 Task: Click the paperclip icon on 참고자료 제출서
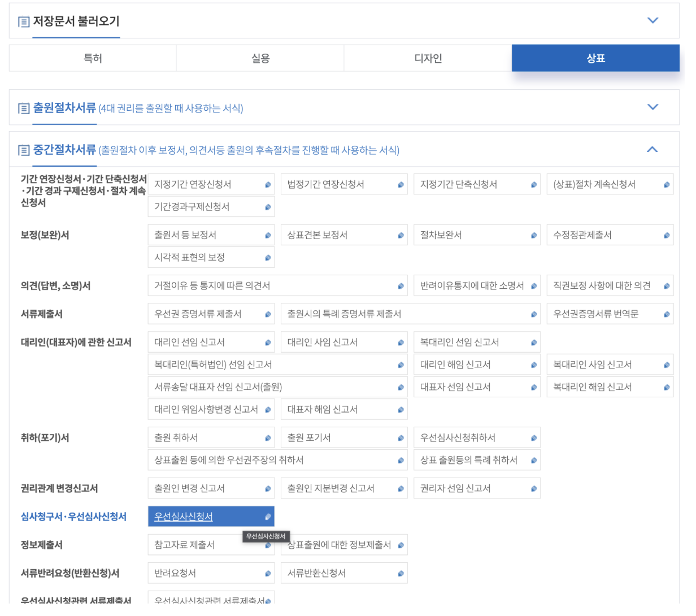coord(267,545)
